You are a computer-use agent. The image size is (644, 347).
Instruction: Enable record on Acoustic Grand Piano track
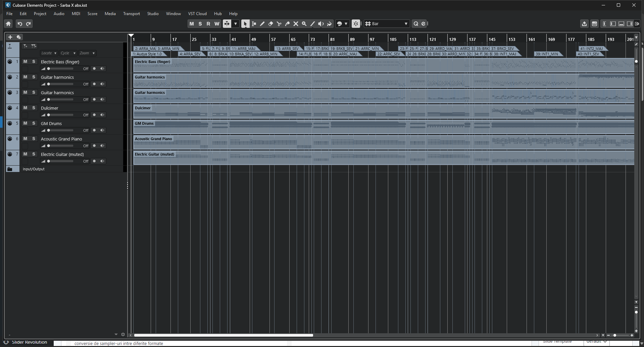coord(94,146)
